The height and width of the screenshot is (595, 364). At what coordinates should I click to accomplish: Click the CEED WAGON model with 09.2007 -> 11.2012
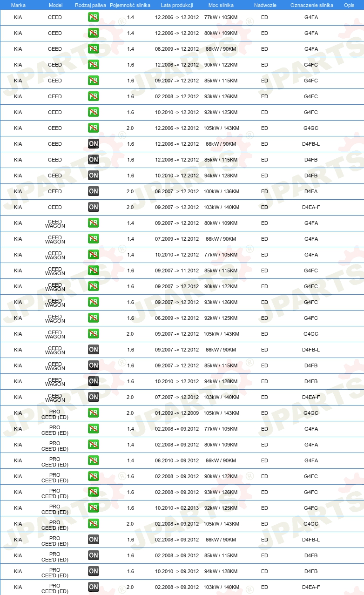(55, 270)
